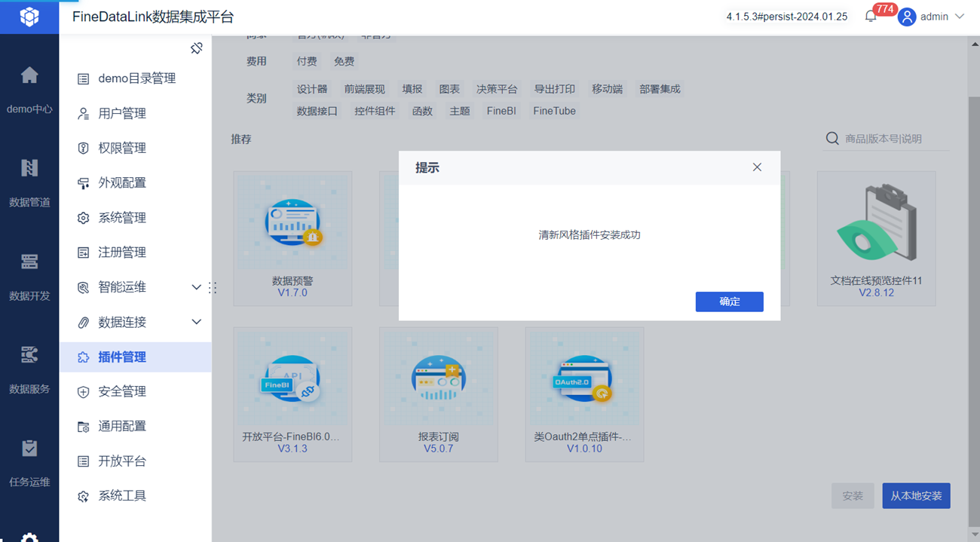This screenshot has height=542, width=980.
Task: Filter category by 数据接口
Action: tap(317, 111)
